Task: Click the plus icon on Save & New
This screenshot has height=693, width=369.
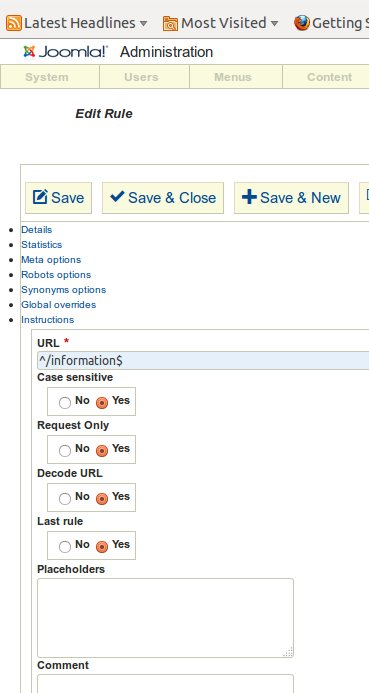Action: pyautogui.click(x=249, y=197)
